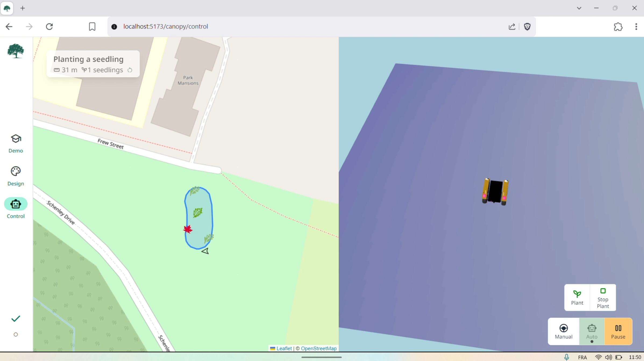Toggle the Auto planting mode
Image resolution: width=644 pixels, height=361 pixels.
591,331
